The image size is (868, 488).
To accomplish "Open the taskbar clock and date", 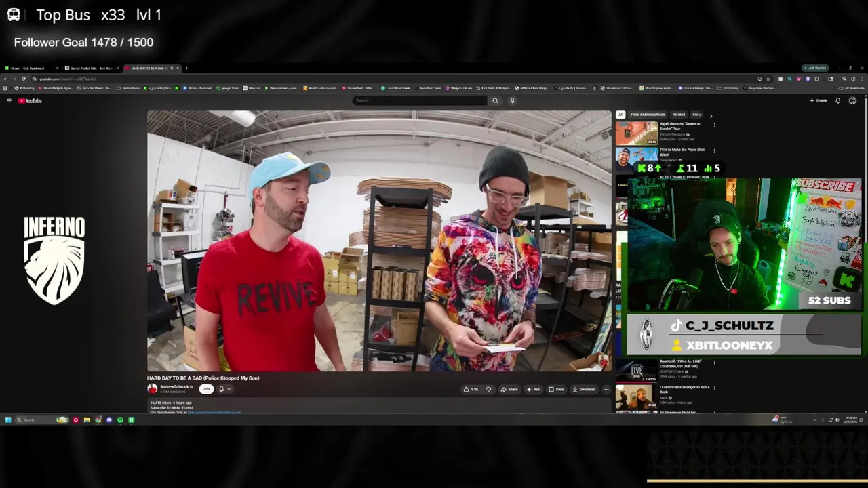I will (x=851, y=420).
